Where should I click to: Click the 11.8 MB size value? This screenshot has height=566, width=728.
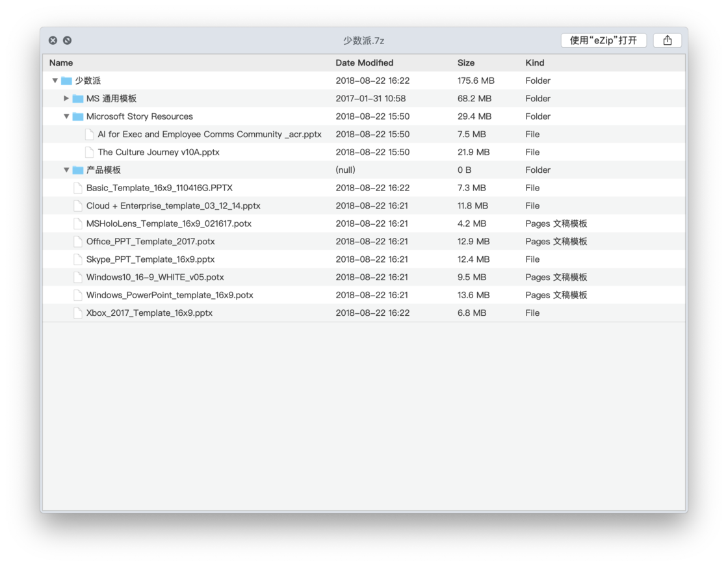coord(473,206)
